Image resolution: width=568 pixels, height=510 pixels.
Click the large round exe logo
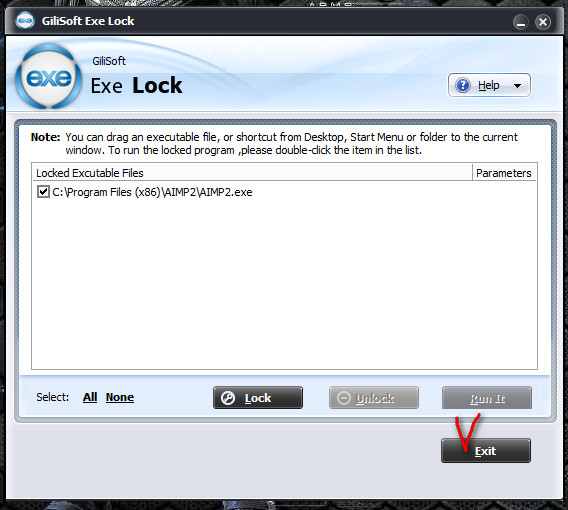49,77
